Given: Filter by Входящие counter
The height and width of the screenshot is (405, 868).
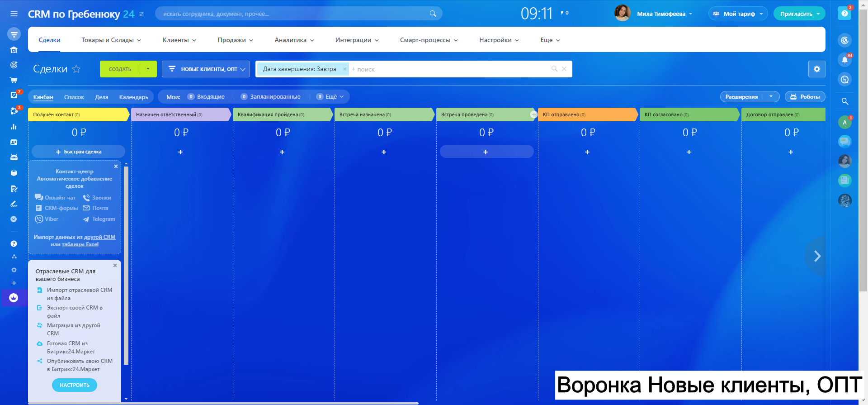Looking at the screenshot, I should [206, 96].
